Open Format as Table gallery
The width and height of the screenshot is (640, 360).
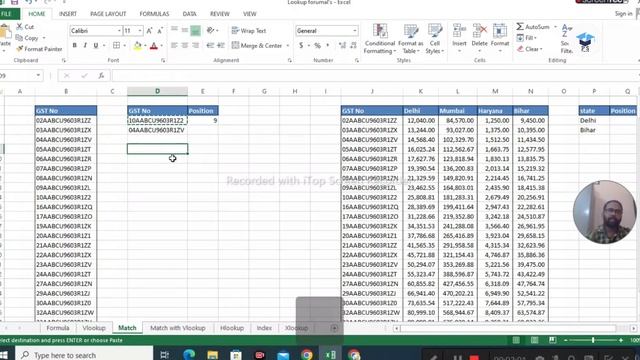[x=411, y=38]
